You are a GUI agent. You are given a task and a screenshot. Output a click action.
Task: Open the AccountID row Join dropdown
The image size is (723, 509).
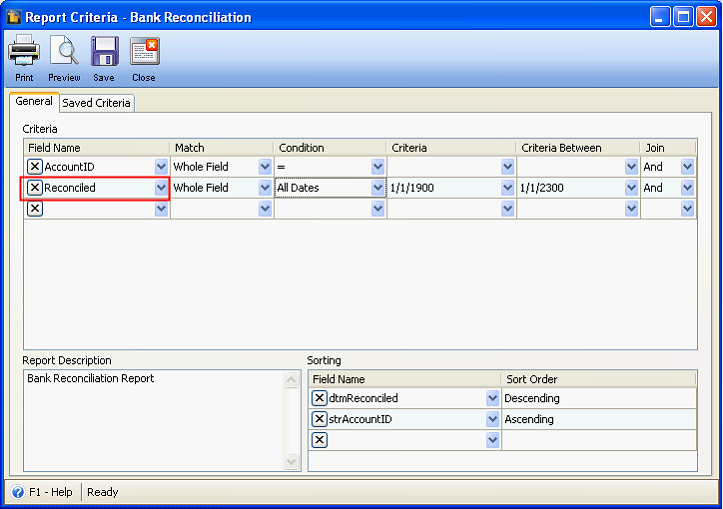[x=687, y=166]
